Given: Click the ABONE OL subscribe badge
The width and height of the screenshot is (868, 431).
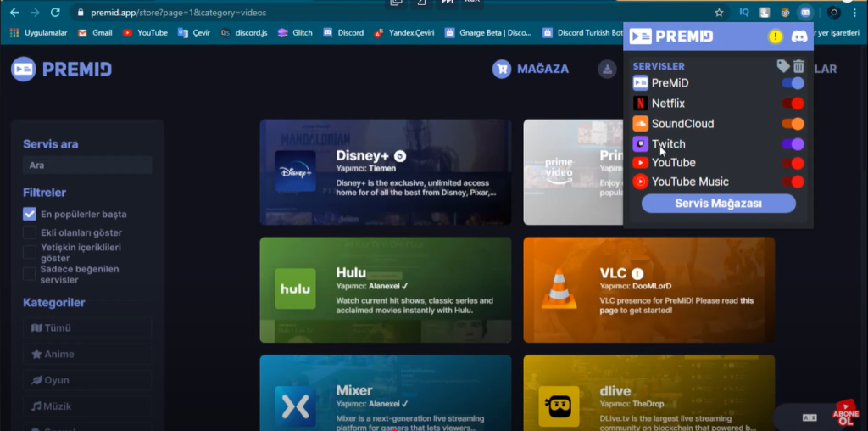Looking at the screenshot, I should click(x=845, y=413).
